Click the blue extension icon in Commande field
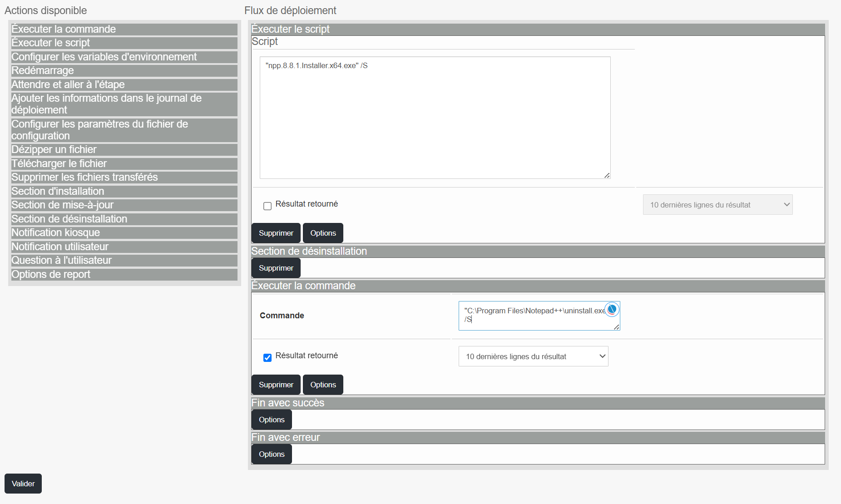 pyautogui.click(x=612, y=310)
